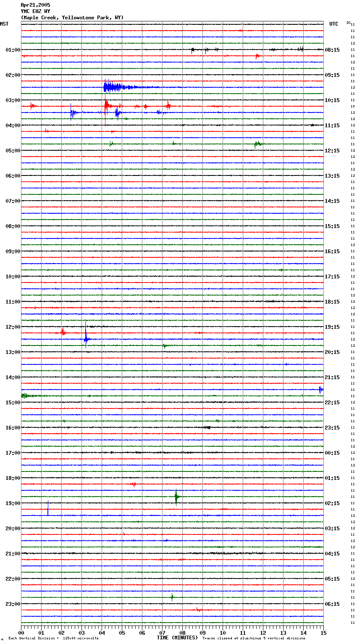
Task: Click the MST timezone header
Action: point(4,24)
